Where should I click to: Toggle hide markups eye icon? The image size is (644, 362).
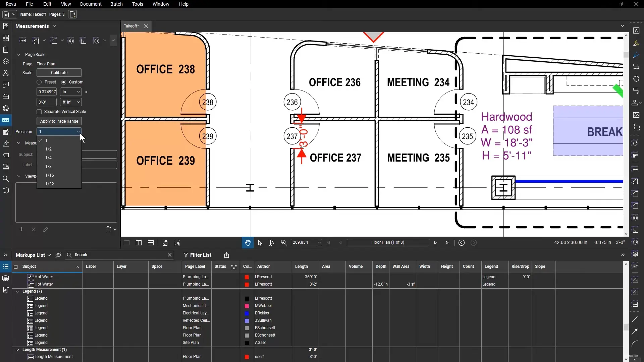[58, 255]
